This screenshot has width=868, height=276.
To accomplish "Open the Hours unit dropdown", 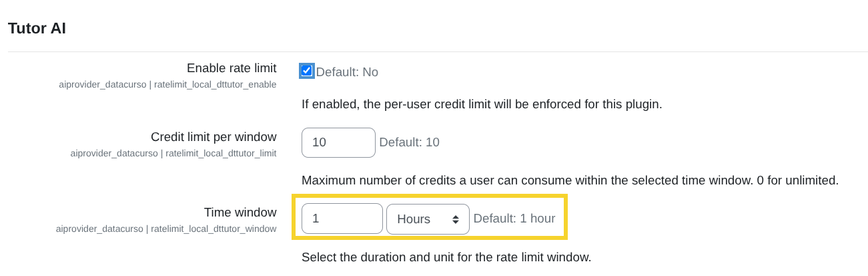I will (x=427, y=219).
